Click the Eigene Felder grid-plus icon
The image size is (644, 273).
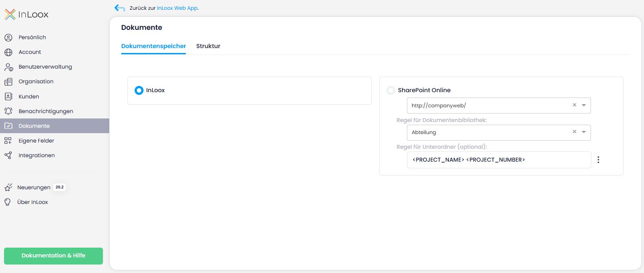8,141
